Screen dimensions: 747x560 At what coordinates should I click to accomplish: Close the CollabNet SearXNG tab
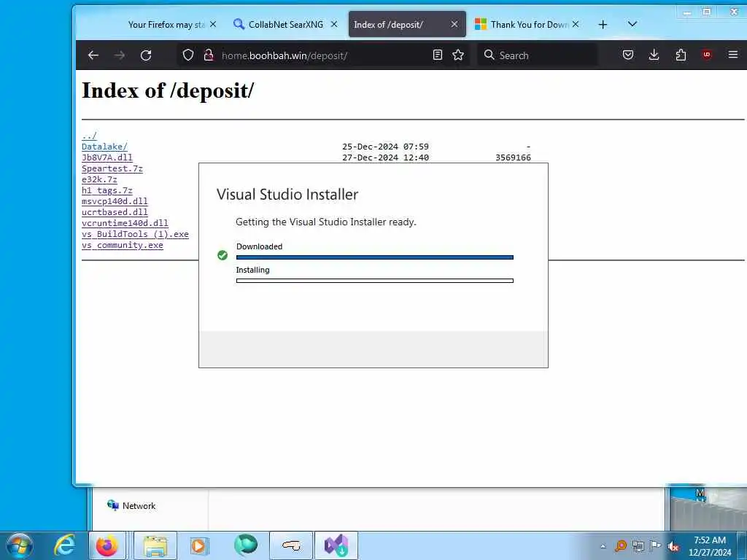(x=334, y=24)
